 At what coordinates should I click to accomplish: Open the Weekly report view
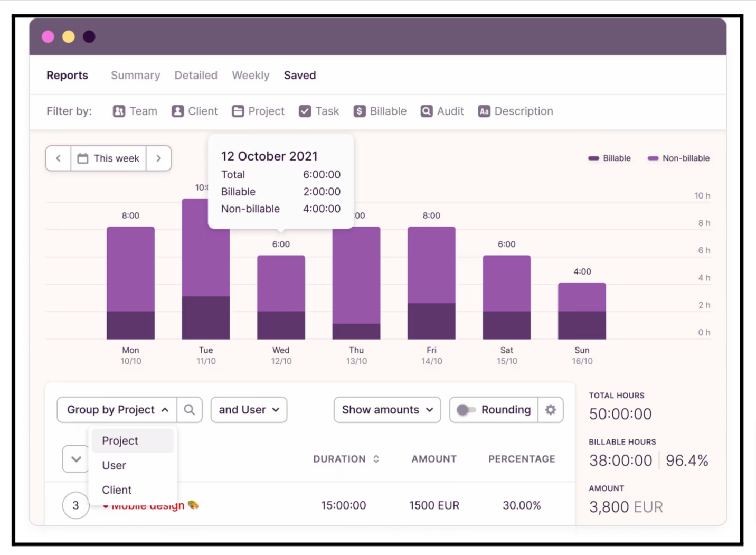point(250,75)
